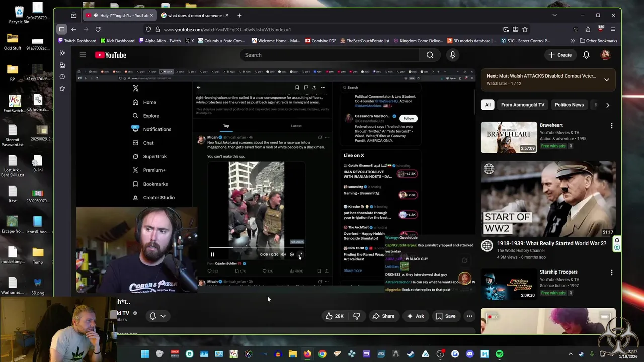Open Recycle Bin on desktop
The image size is (644, 362).
[x=19, y=14]
